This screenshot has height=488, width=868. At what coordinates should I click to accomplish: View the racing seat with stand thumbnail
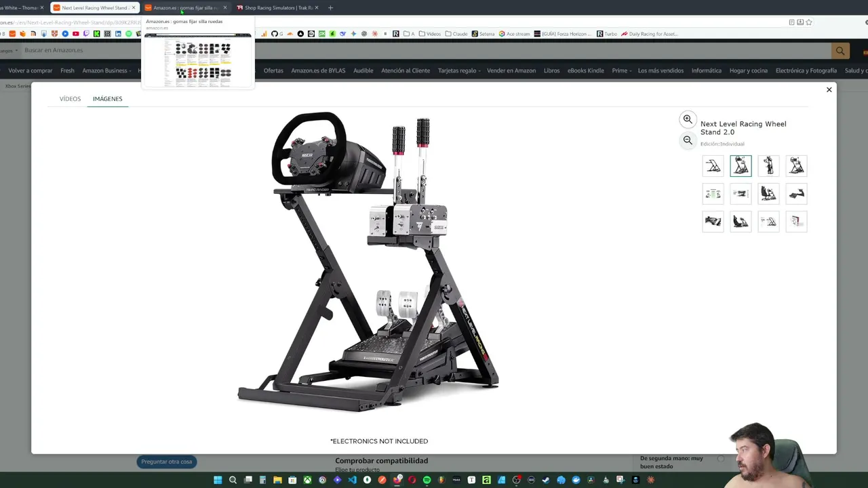(x=768, y=194)
